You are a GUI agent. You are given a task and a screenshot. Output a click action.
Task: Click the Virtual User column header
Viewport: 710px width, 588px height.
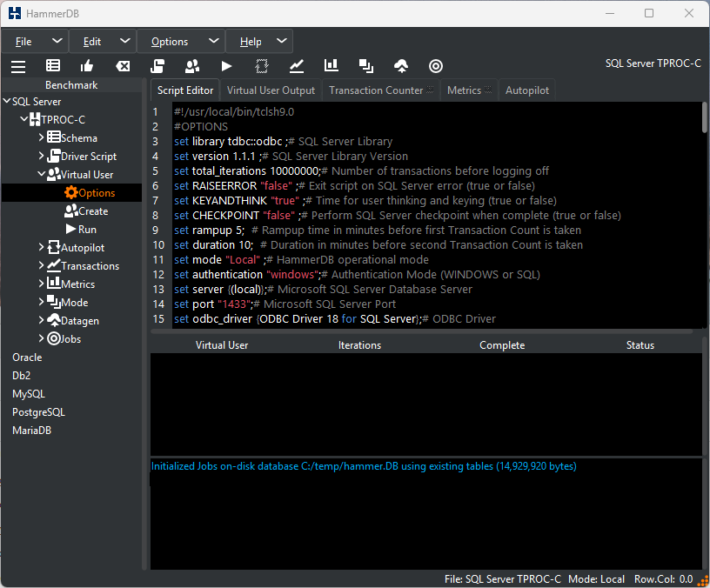(221, 345)
